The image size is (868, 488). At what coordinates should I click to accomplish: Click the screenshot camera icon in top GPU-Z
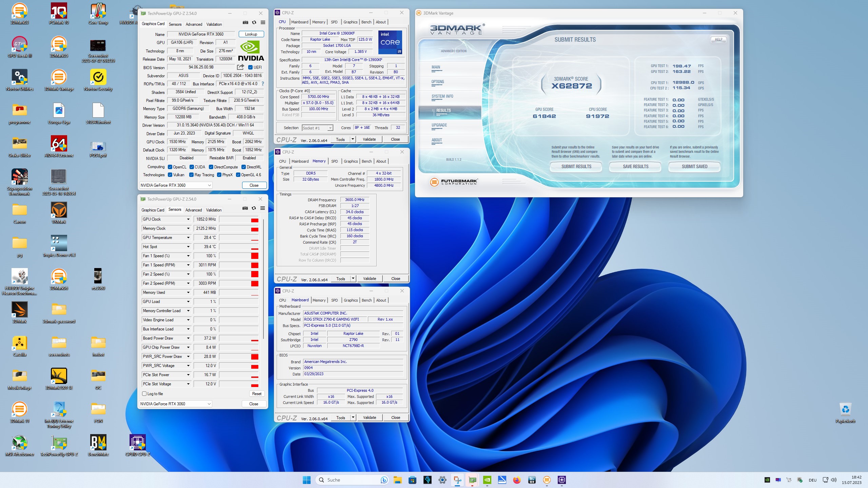pyautogui.click(x=245, y=22)
